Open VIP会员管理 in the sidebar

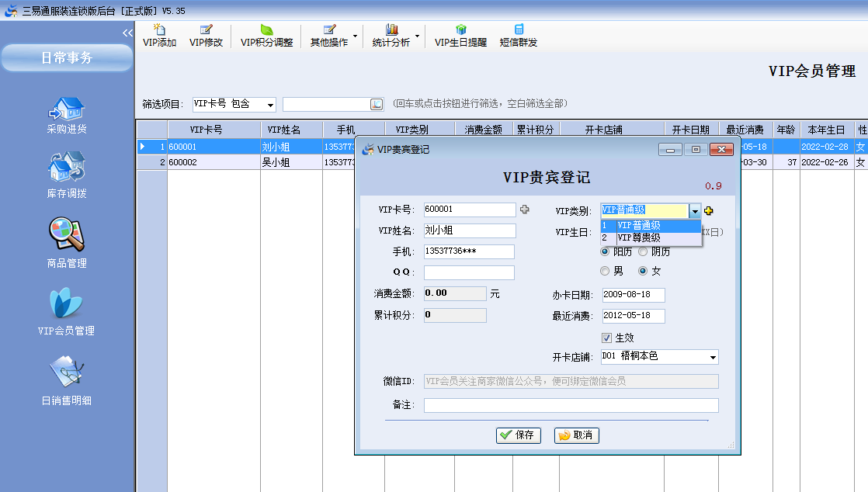pos(67,311)
